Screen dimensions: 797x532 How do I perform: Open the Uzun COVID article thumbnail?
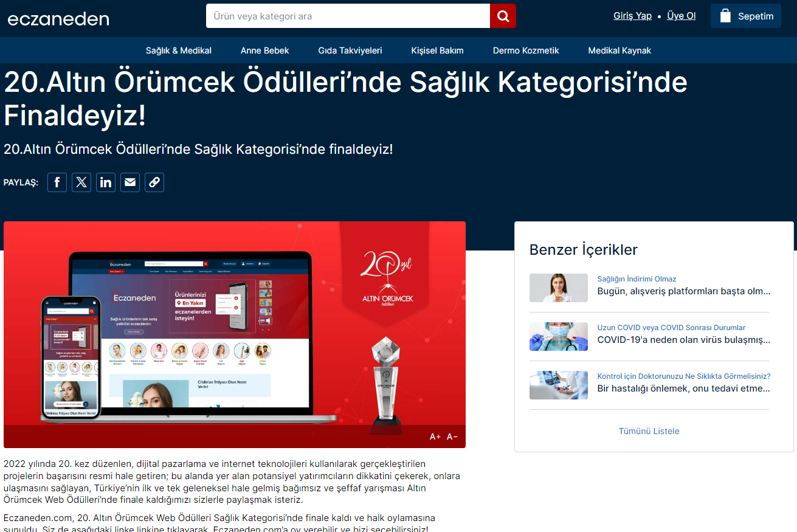[559, 337]
